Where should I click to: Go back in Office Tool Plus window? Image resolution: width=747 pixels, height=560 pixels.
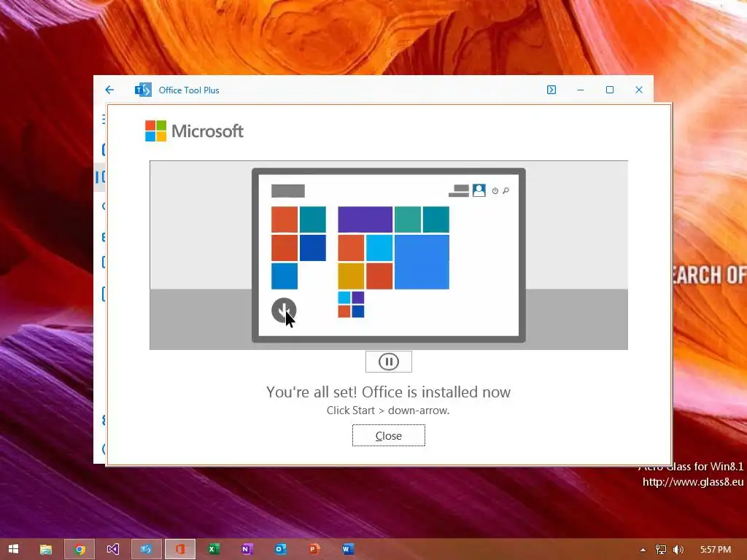pyautogui.click(x=109, y=90)
